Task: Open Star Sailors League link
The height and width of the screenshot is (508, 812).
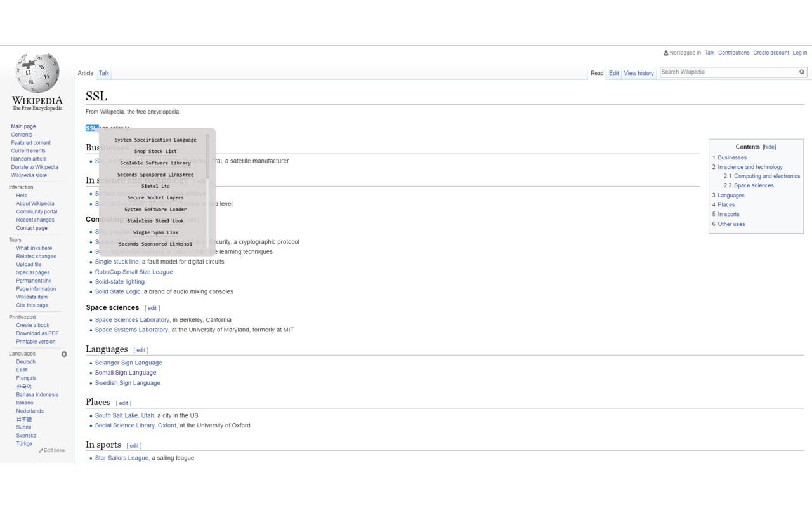Action: 122,458
